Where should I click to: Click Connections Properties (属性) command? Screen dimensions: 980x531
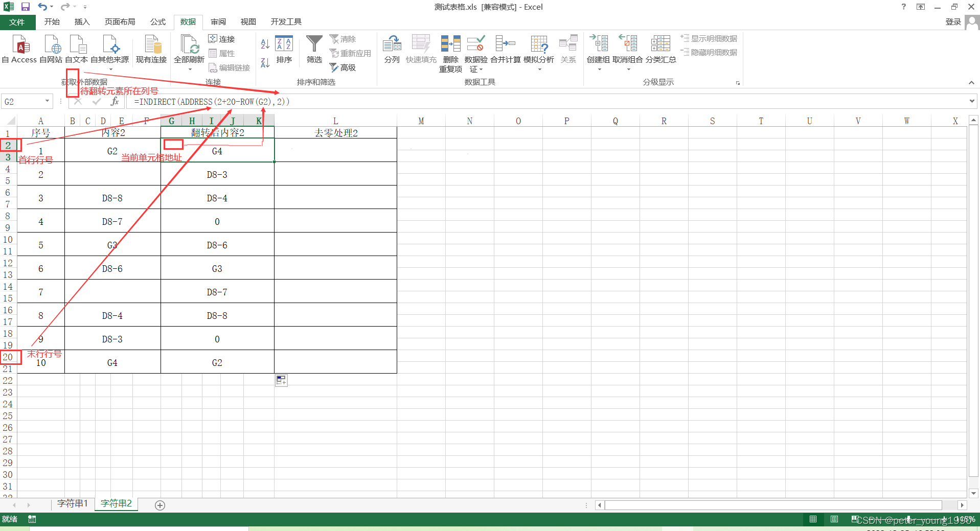[221, 53]
